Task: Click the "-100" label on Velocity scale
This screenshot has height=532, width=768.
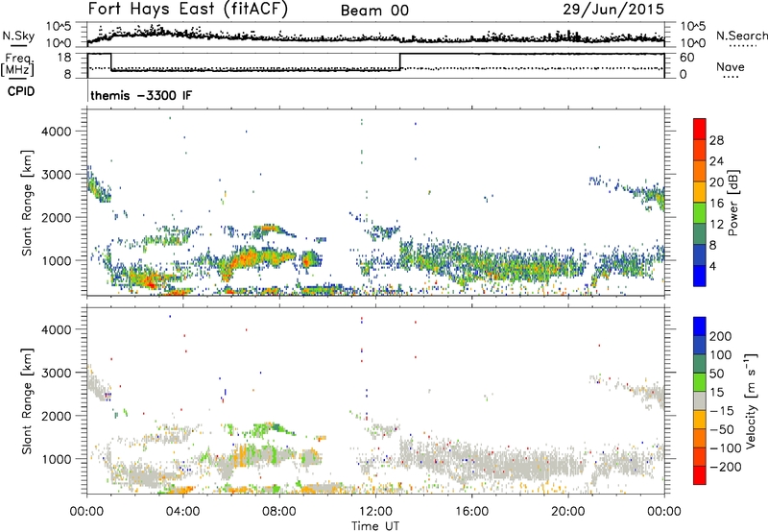Action: pos(725,448)
